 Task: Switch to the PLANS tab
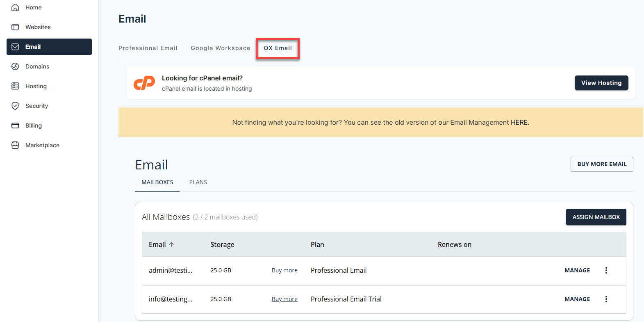[x=198, y=182]
